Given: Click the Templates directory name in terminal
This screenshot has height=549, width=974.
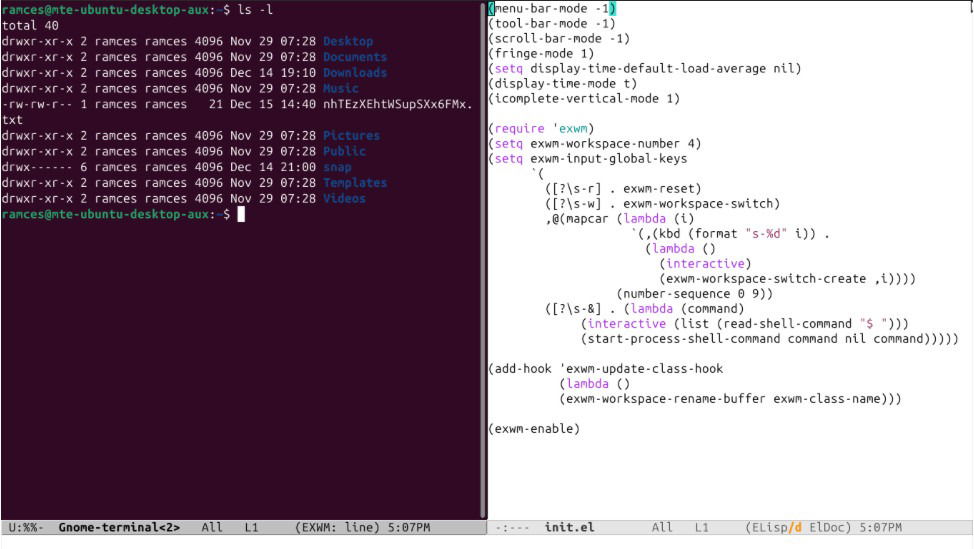Looking at the screenshot, I should coord(355,183).
